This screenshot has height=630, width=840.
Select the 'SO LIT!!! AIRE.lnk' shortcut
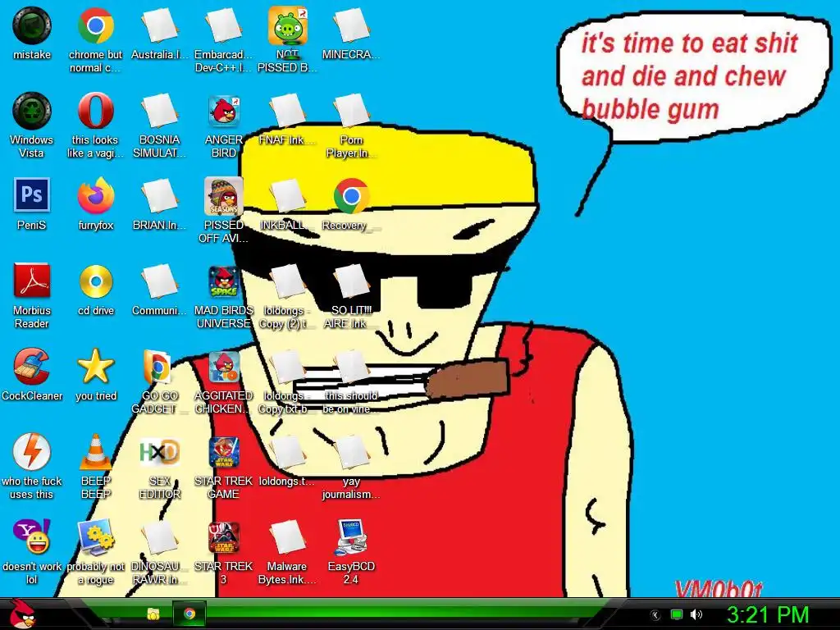(x=351, y=281)
